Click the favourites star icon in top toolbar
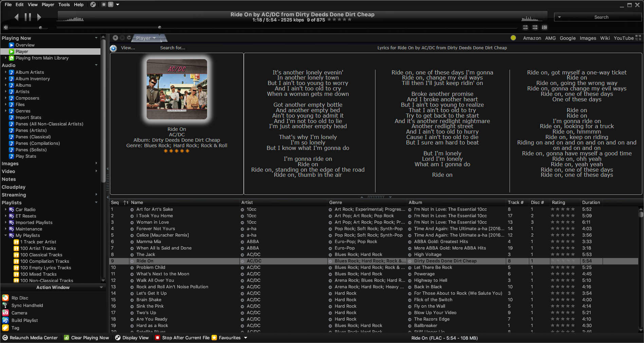The width and height of the screenshot is (644, 343). 111,4
